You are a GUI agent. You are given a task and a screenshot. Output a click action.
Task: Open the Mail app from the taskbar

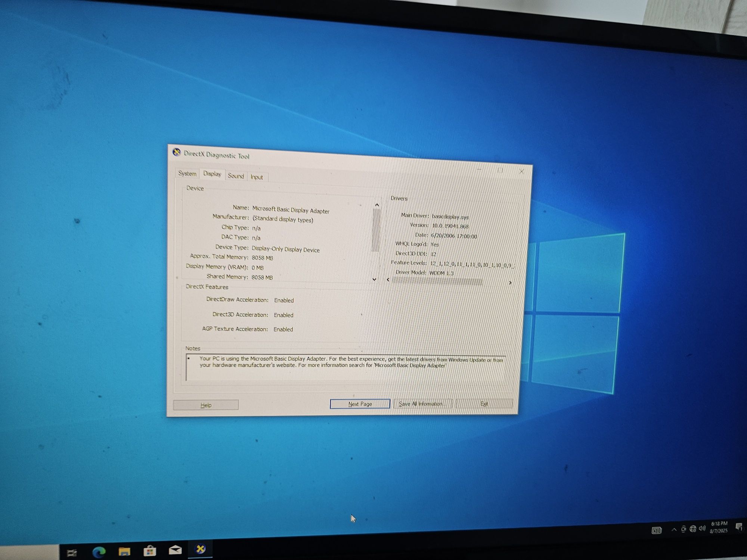[x=175, y=550]
